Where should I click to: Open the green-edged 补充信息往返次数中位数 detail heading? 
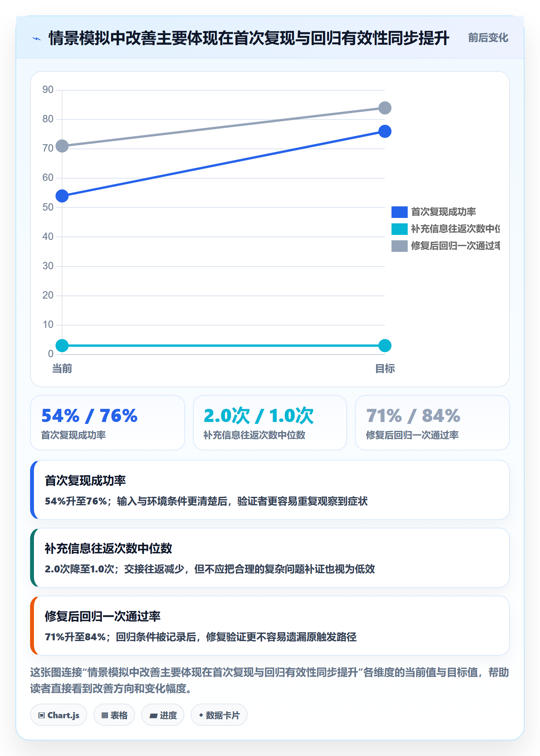(108, 548)
